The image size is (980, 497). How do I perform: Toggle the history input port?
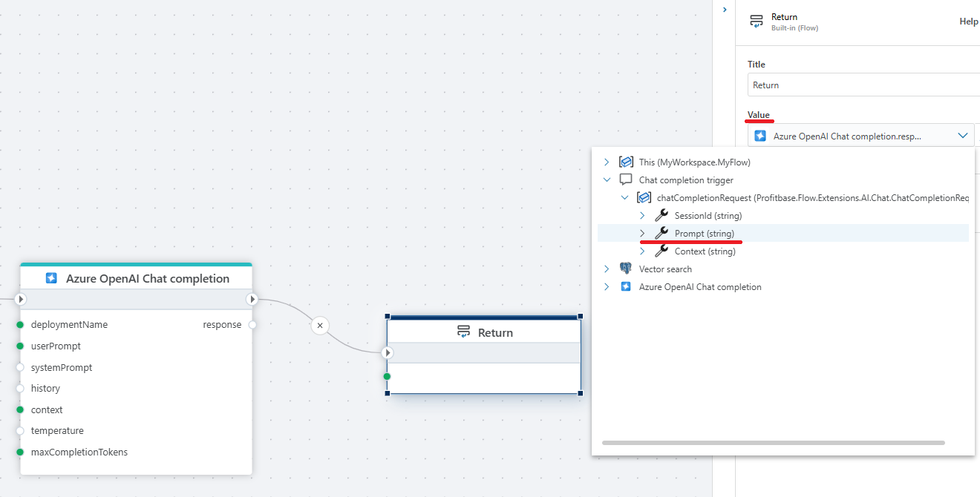point(21,389)
